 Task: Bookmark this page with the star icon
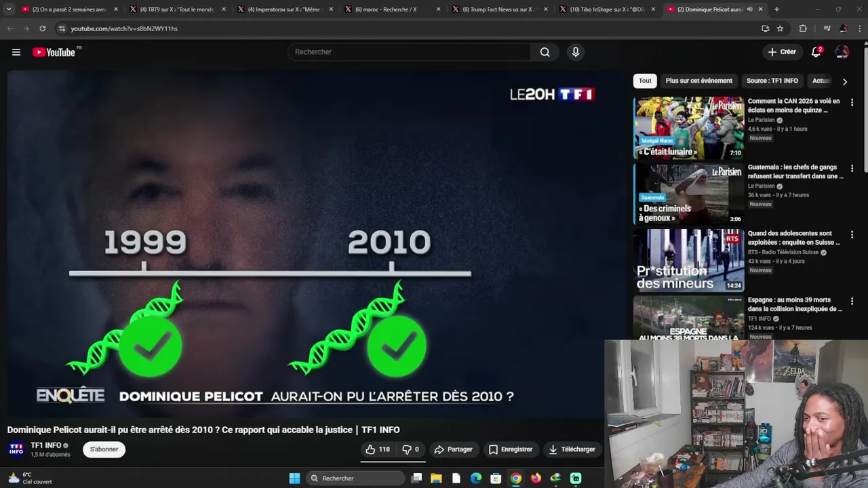click(780, 28)
